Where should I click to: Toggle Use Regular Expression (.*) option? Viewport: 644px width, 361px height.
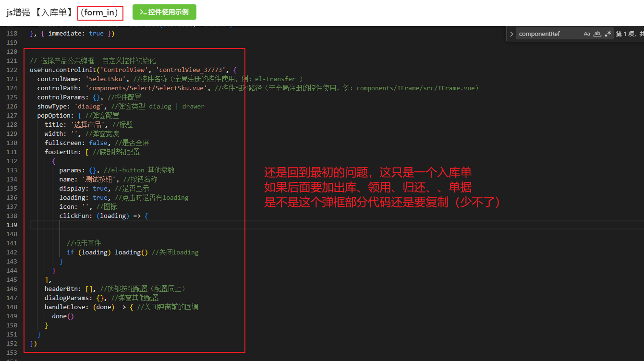608,34
